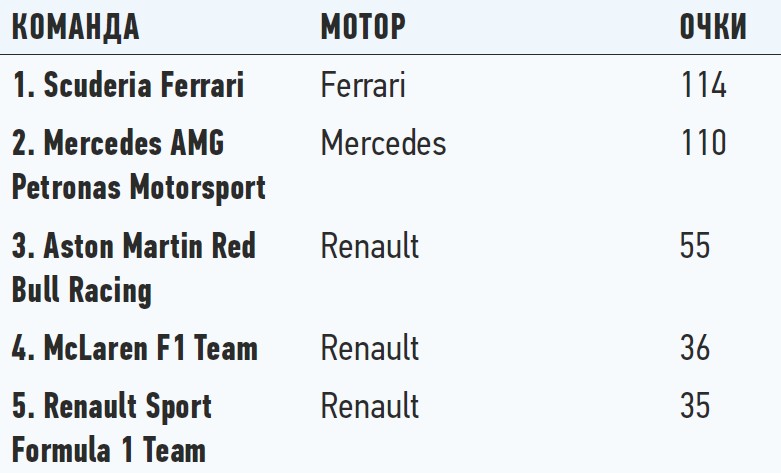Click the КОМАНДА column header
The width and height of the screenshot is (781, 473).
75,28
